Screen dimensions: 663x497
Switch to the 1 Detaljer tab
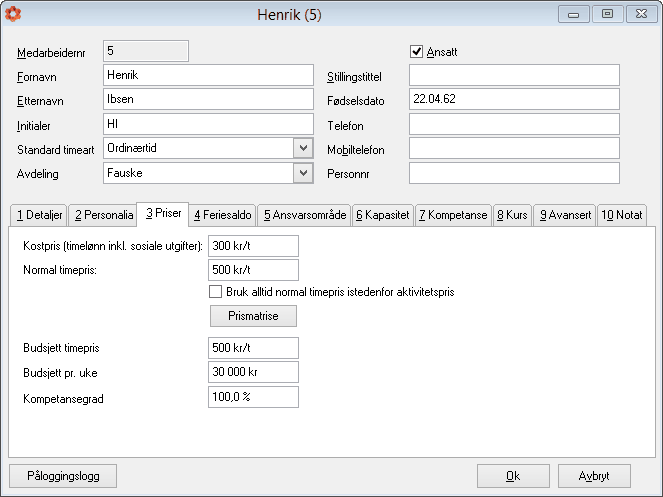[39, 215]
